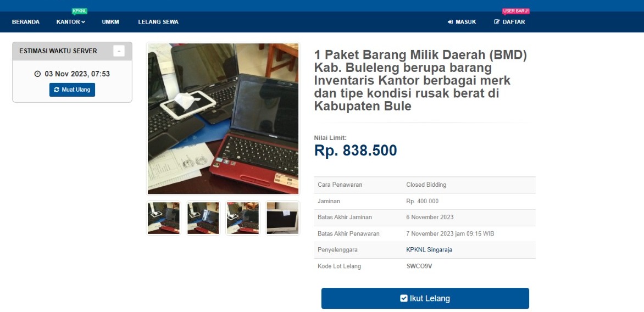Click the Ikut Lelang button

coord(425,298)
